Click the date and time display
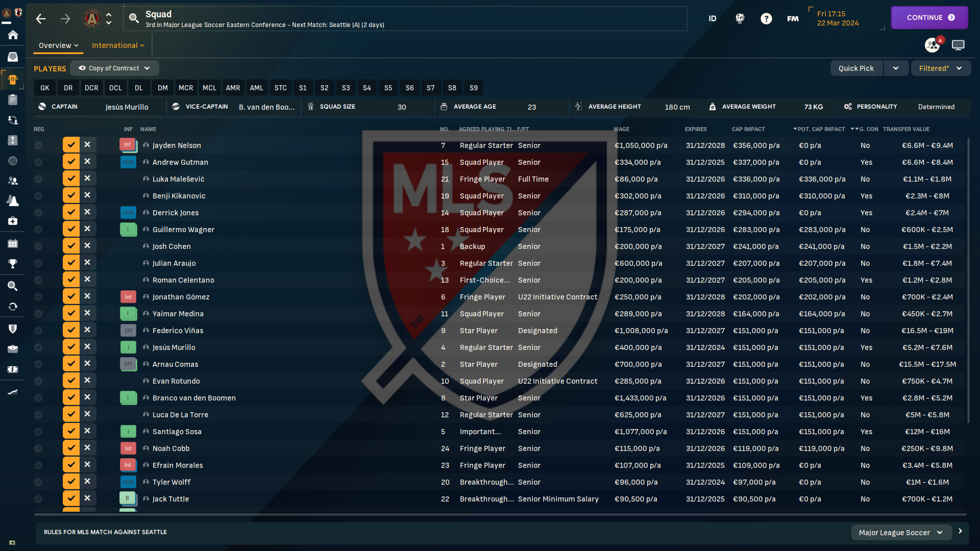The width and height of the screenshot is (980, 551). [838, 18]
